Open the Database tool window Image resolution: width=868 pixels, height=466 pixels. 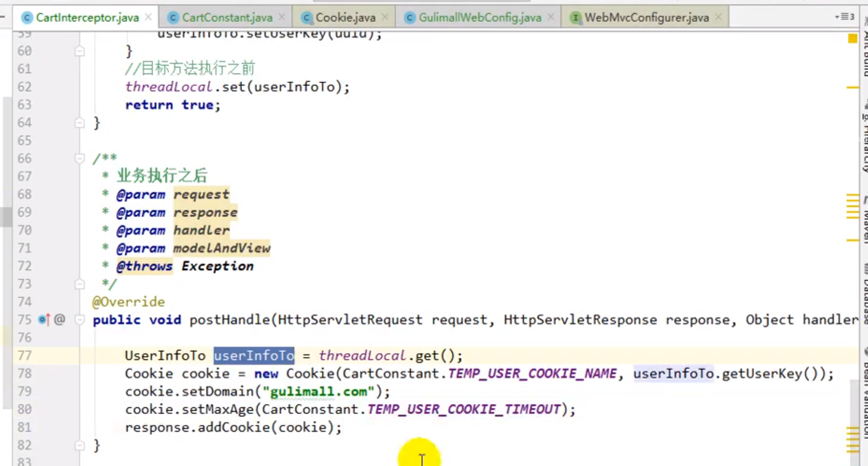click(x=865, y=300)
